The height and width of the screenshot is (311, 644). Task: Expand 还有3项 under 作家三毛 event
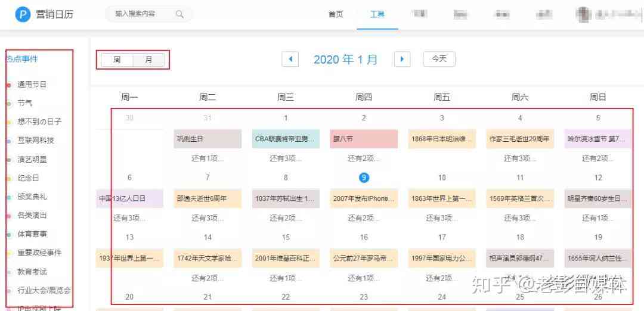520,158
